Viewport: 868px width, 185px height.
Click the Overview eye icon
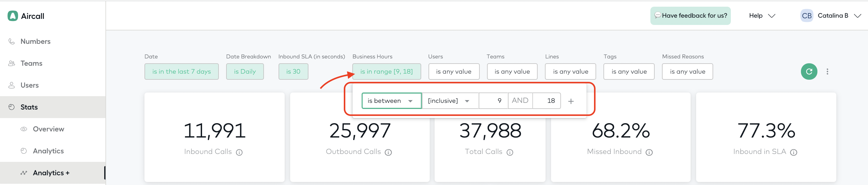[23, 129]
